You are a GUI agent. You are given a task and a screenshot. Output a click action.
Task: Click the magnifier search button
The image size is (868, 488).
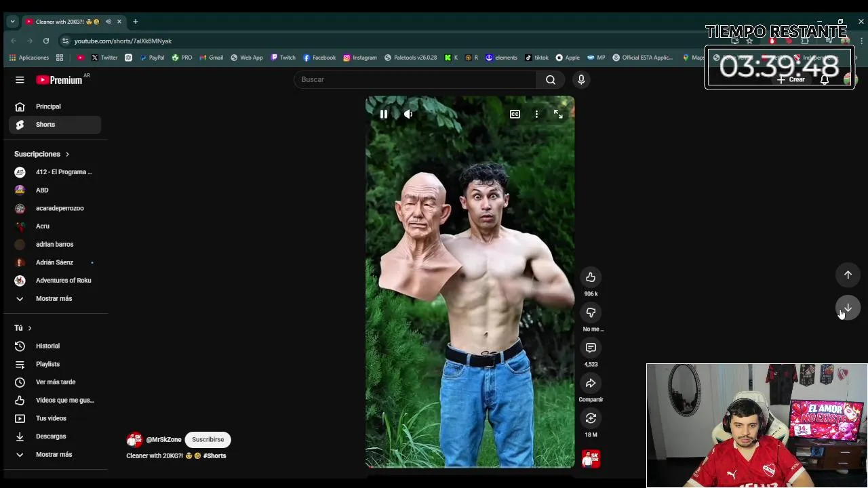[x=551, y=80]
